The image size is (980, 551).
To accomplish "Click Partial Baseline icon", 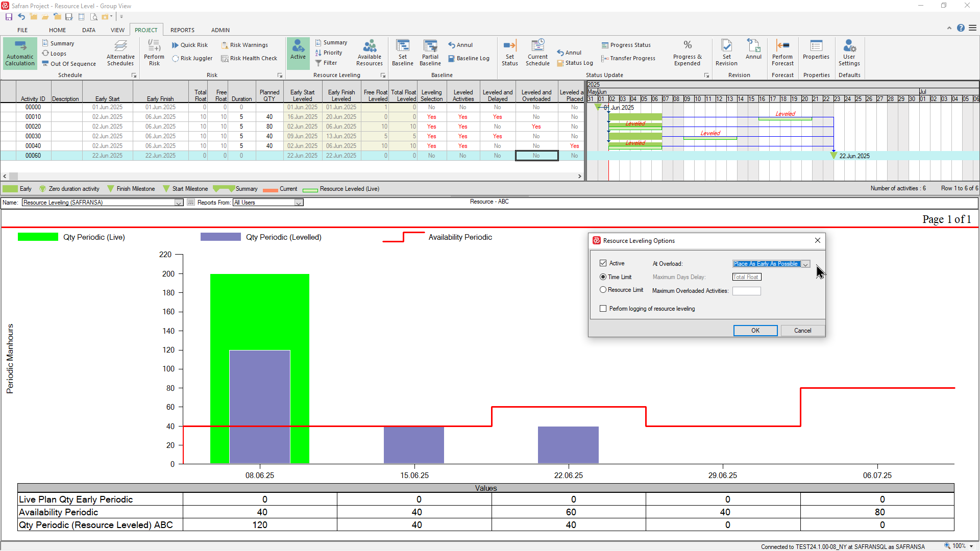I will click(430, 53).
